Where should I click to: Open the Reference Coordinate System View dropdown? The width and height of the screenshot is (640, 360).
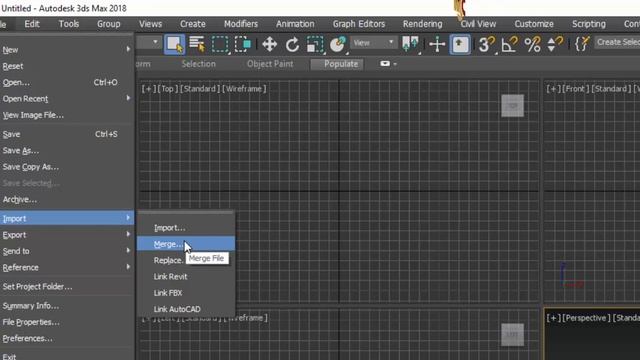[373, 42]
